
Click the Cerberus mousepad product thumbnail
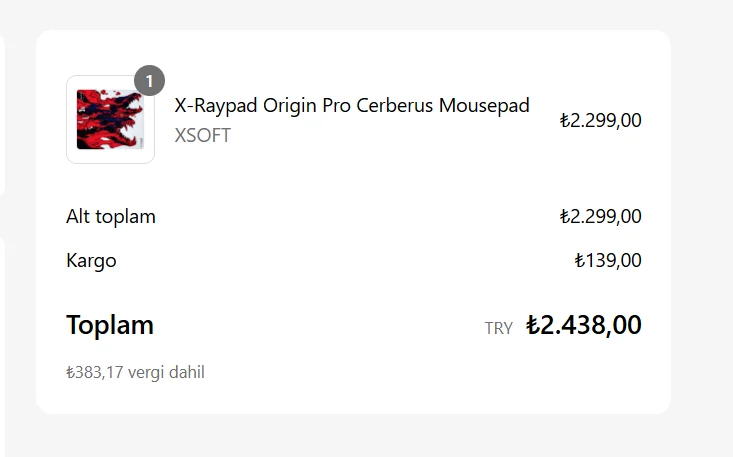(x=110, y=119)
